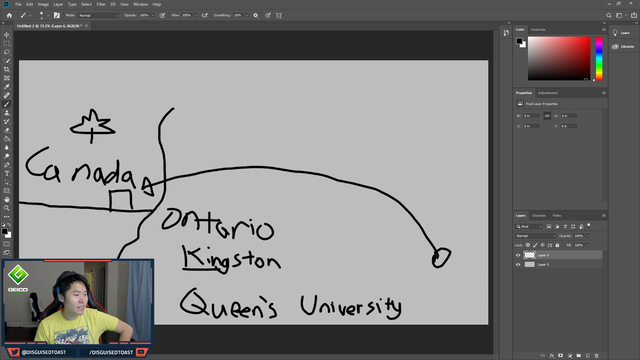This screenshot has height=360, width=640.
Task: Hide Layer 6 with its eye icon
Action: [x=518, y=255]
